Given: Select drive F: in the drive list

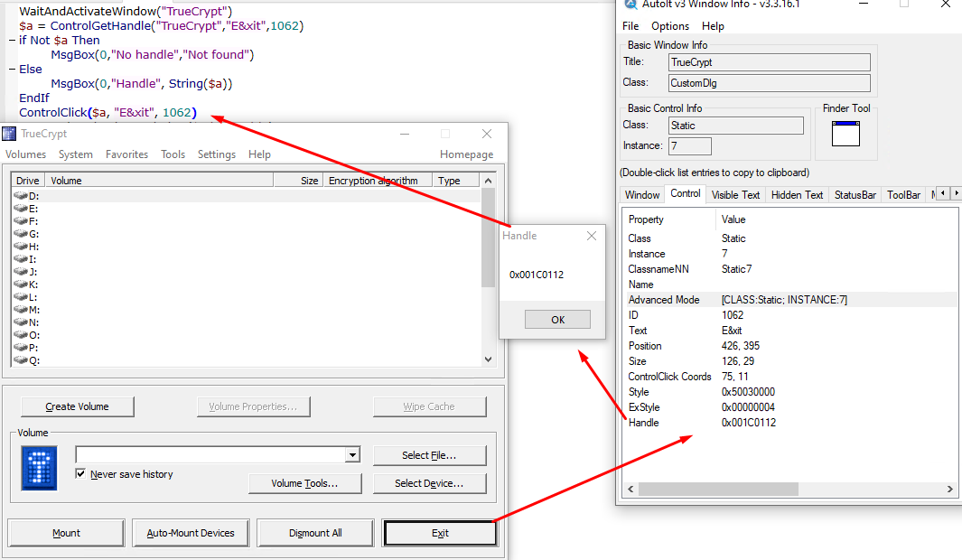Looking at the screenshot, I should pos(246,220).
